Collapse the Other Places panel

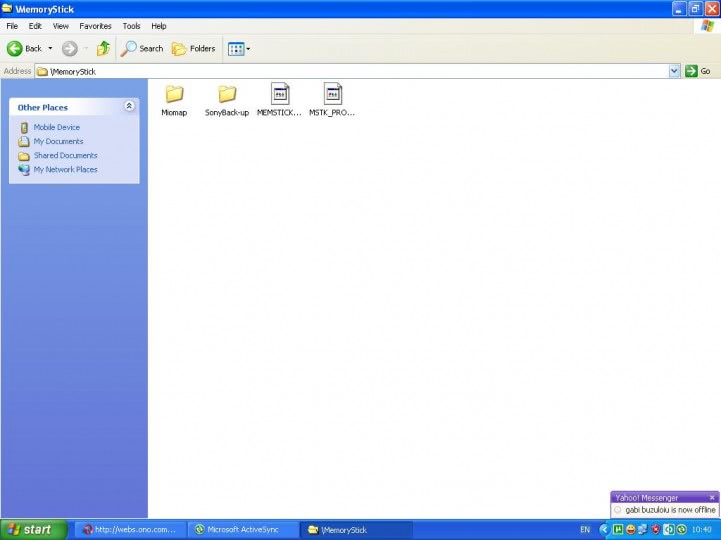[x=129, y=106]
